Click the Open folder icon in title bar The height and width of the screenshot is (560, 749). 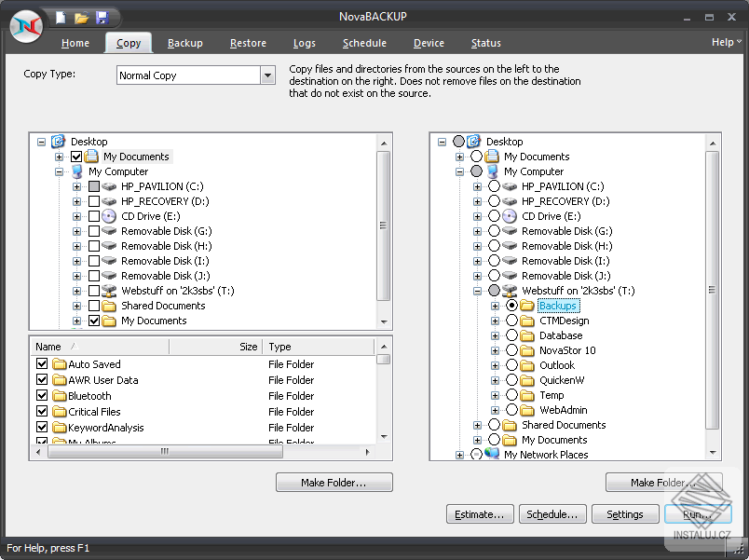coord(82,18)
